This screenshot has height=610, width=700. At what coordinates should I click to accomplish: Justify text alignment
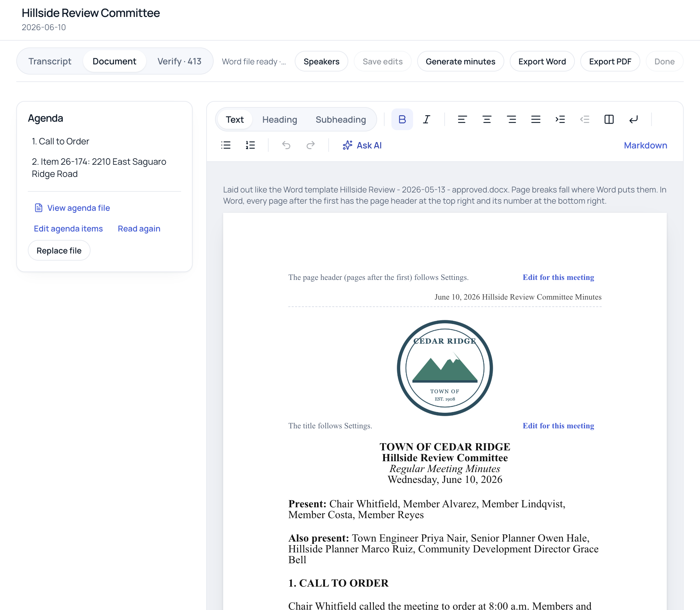point(536,120)
